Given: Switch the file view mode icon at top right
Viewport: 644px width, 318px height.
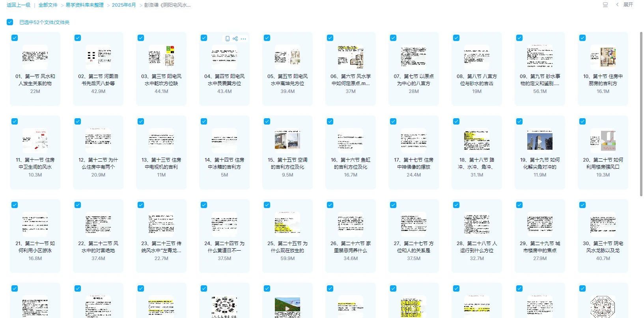Looking at the screenshot, I should 605,5.
